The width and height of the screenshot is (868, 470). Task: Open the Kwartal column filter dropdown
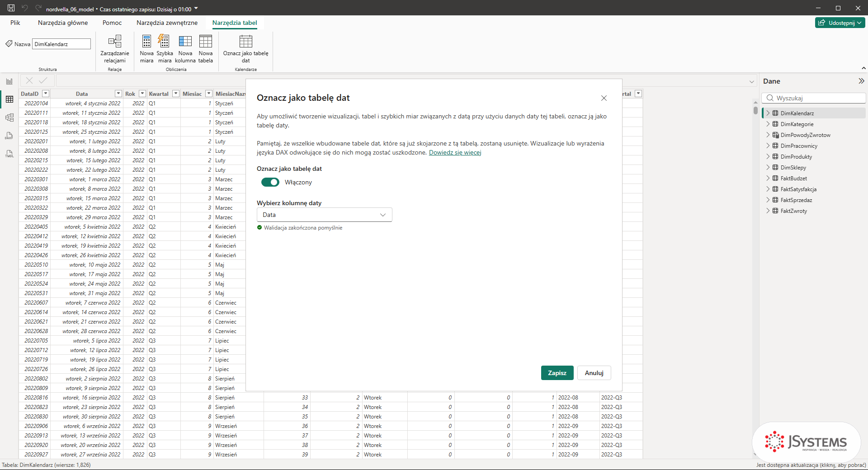click(176, 94)
